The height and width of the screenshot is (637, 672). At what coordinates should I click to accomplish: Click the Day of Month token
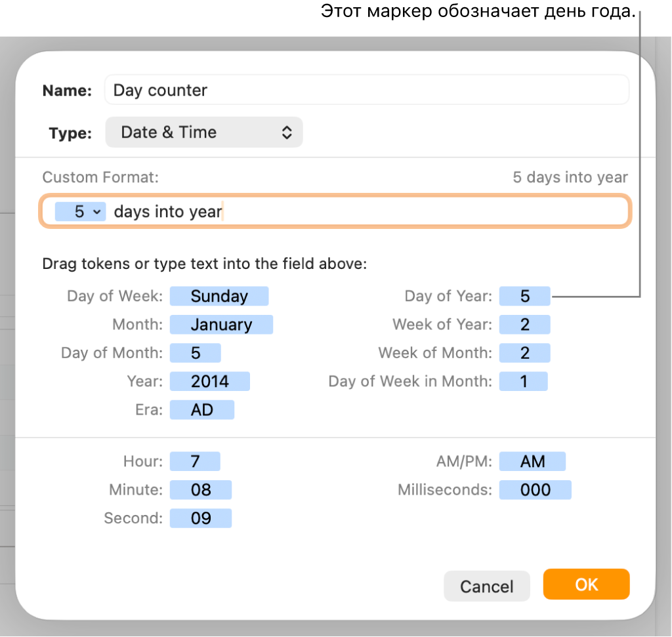pyautogui.click(x=196, y=353)
